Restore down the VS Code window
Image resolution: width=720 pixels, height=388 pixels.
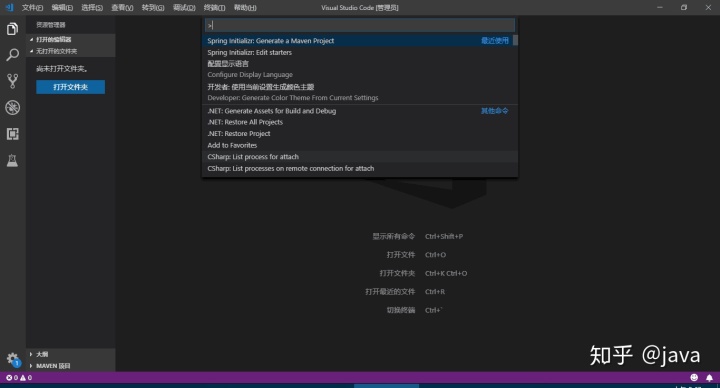pos(684,7)
